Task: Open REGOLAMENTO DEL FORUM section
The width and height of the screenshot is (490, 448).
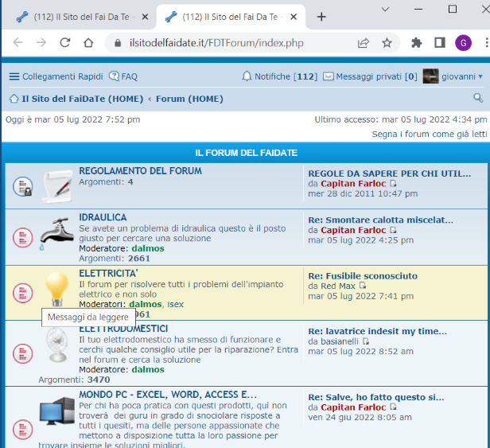Action: pyautogui.click(x=140, y=171)
